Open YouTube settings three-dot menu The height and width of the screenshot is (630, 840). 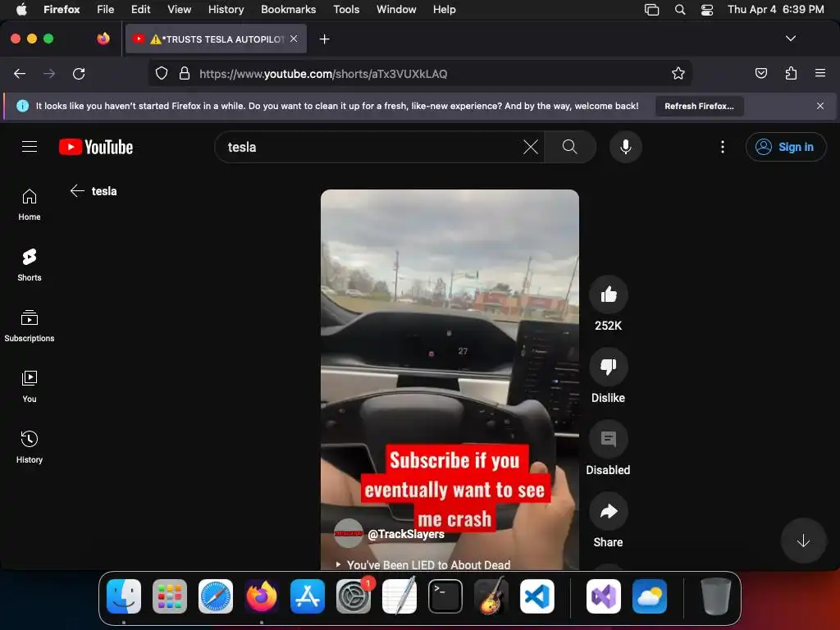pos(722,147)
